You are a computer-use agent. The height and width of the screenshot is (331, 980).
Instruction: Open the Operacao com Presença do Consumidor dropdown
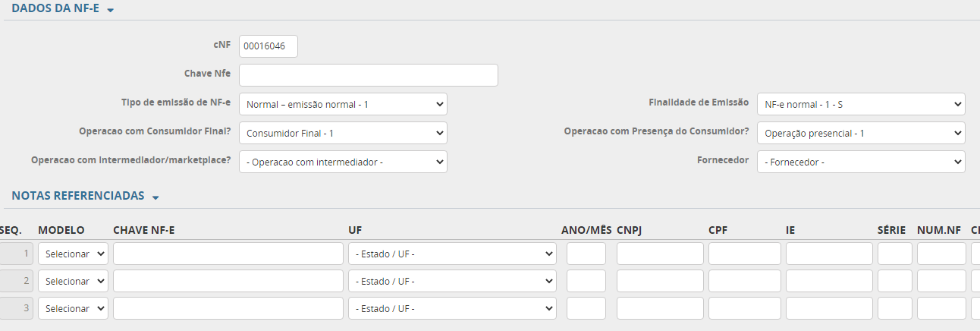[860, 133]
